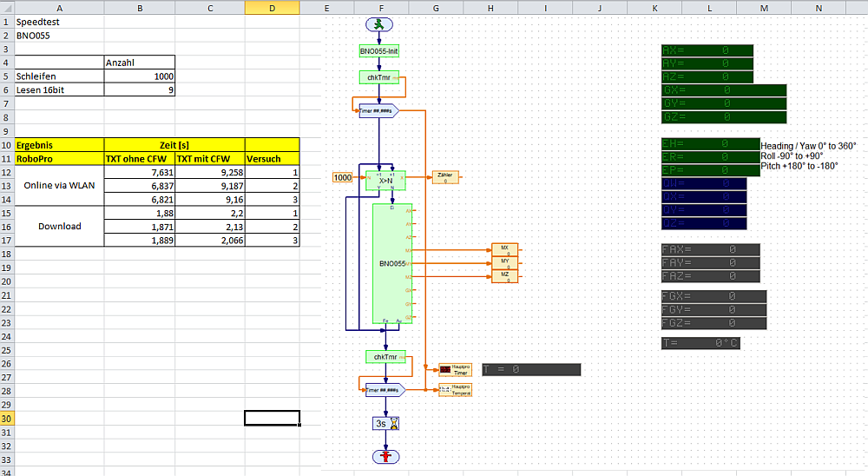Viewport: 868px width, 476px height.
Task: Select row 30 header
Action: click(x=6, y=418)
